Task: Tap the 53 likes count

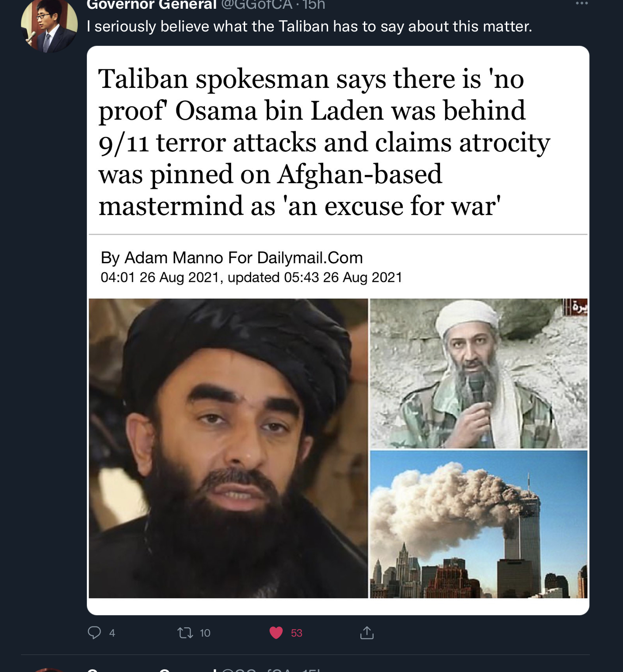Action: [x=297, y=633]
